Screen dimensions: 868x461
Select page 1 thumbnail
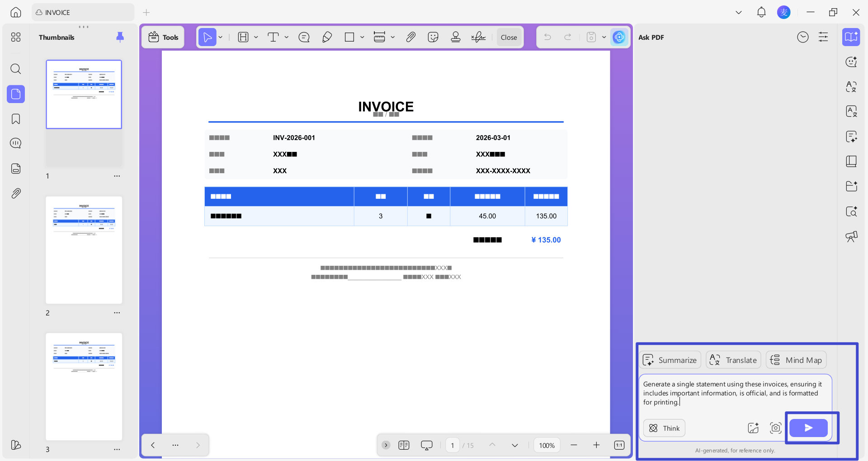[84, 94]
